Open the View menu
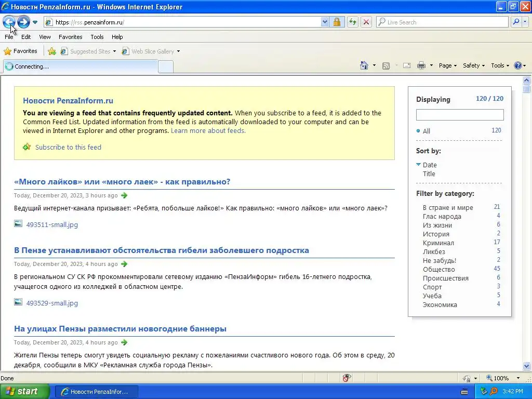Screen dimensions: 532x399 pos(45,37)
